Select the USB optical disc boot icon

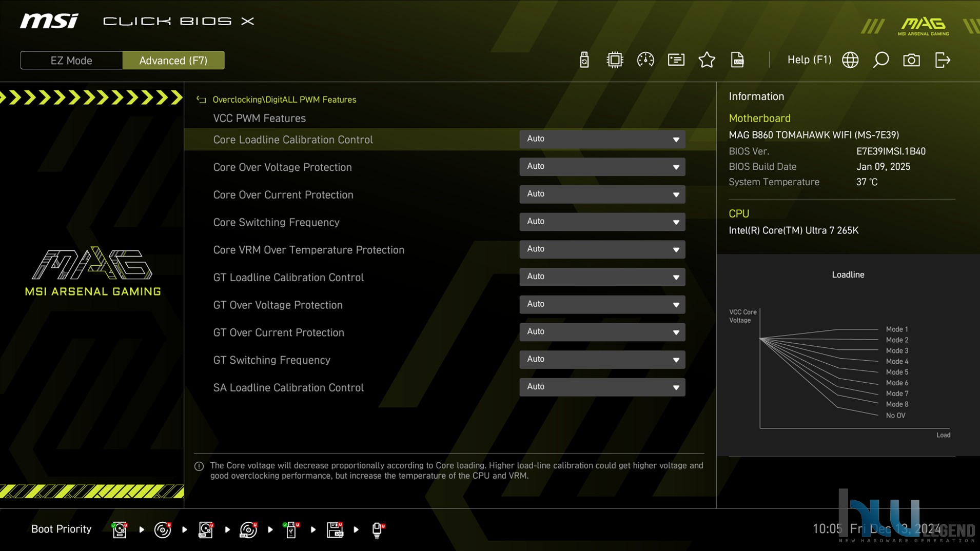tap(248, 529)
